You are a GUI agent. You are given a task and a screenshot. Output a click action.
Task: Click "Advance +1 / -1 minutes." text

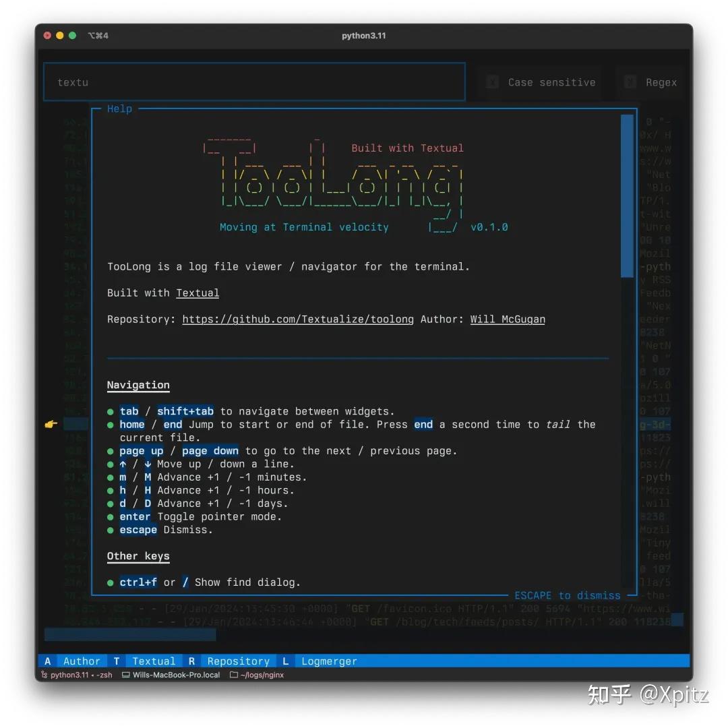[x=232, y=477]
